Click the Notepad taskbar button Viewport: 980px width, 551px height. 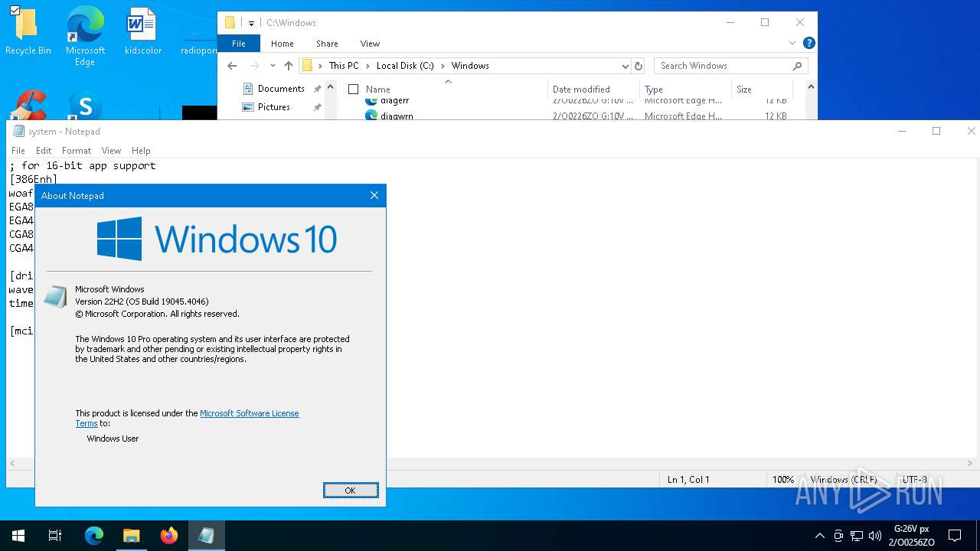click(207, 536)
